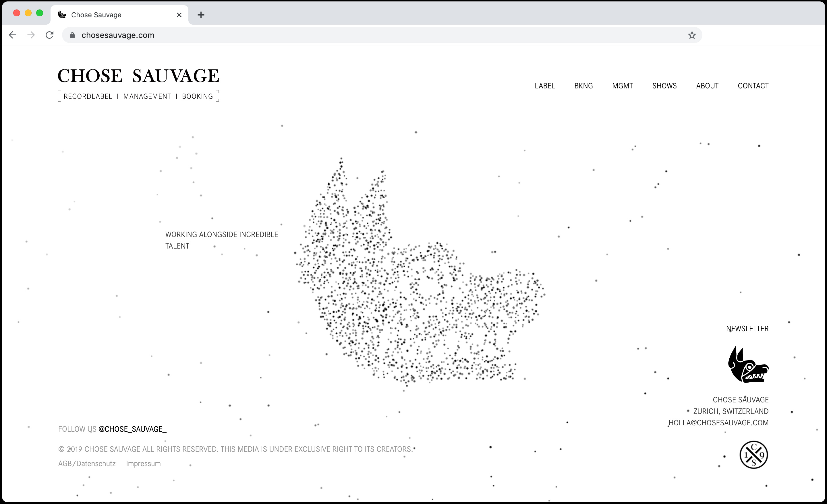Reload the page
The height and width of the screenshot is (504, 827).
[x=50, y=35]
